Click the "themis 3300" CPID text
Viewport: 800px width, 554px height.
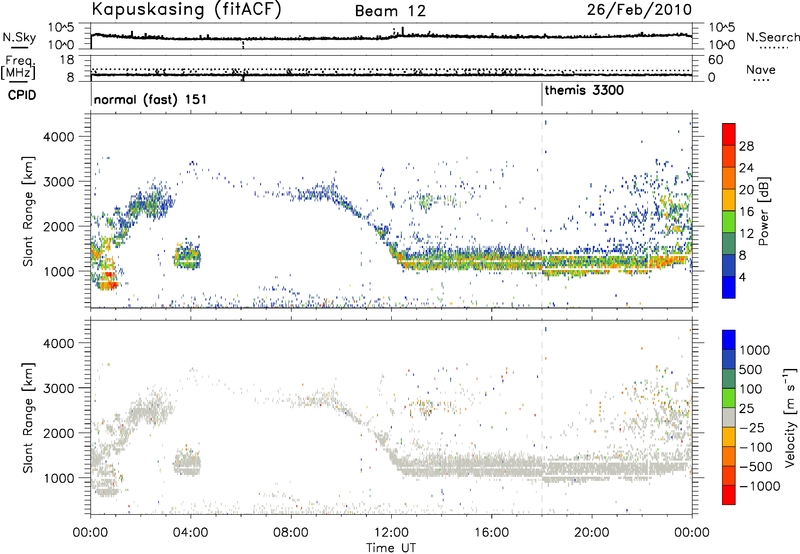click(584, 91)
